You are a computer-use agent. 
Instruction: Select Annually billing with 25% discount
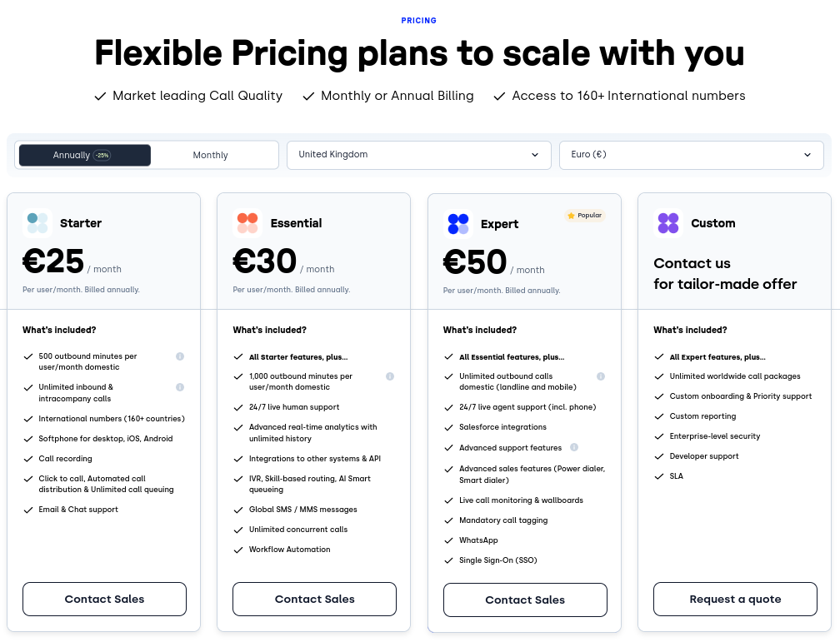pos(84,155)
